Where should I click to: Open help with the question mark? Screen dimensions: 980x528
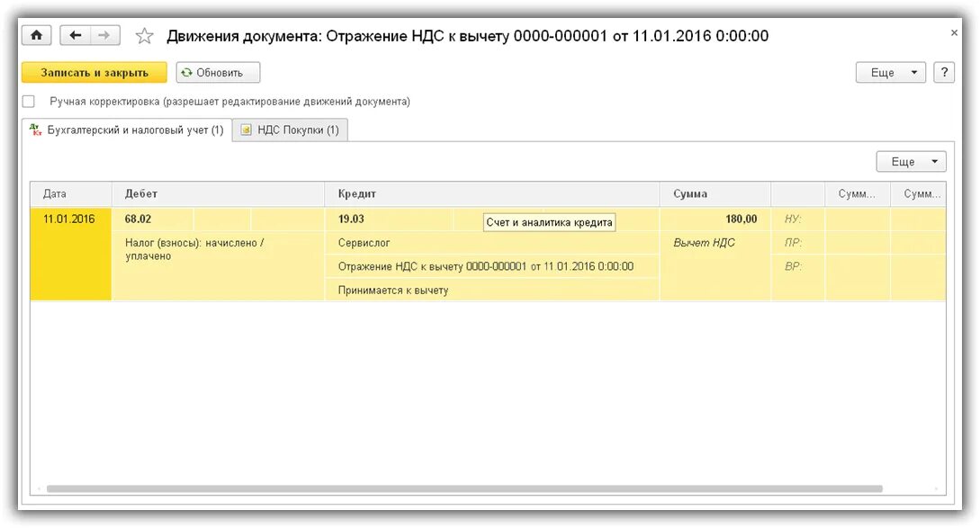944,73
